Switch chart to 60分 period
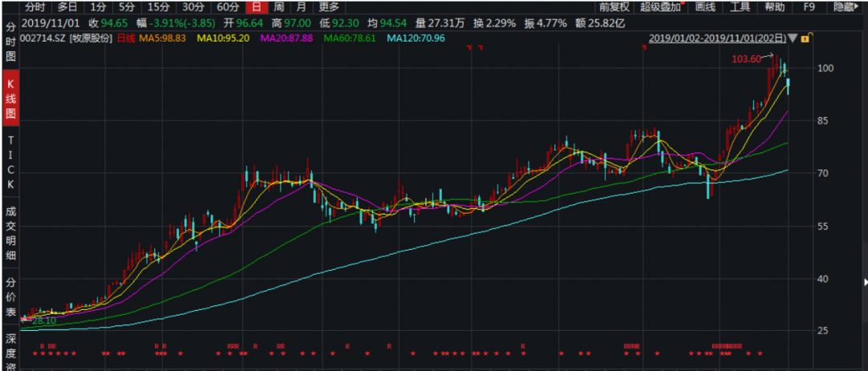This screenshot has width=868, height=371. pyautogui.click(x=227, y=7)
